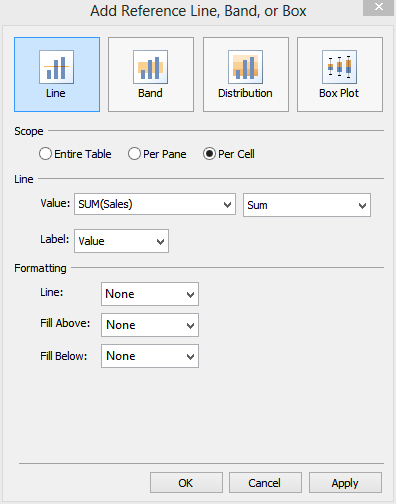Apply the reference line settings
396x504 pixels.
coord(345,483)
